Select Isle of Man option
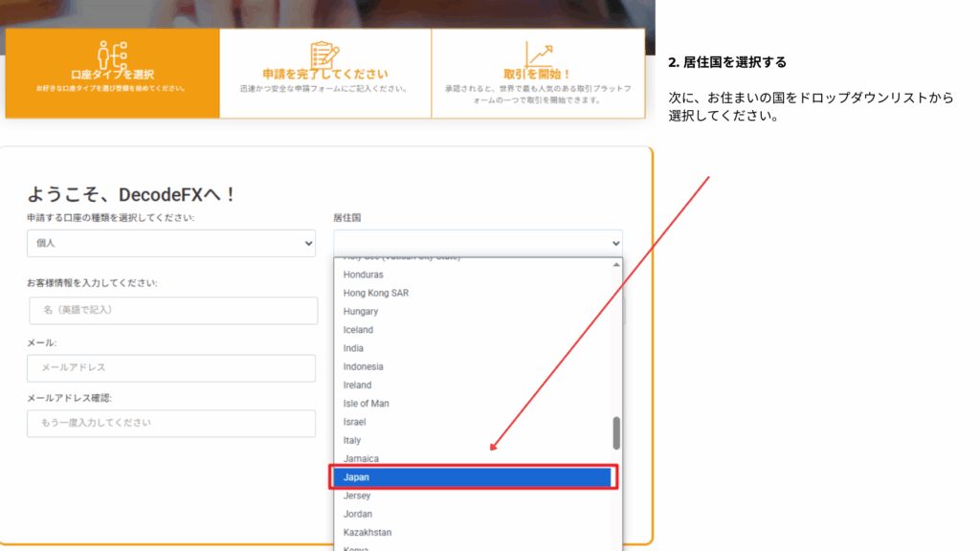This screenshot has width=980, height=551. click(366, 404)
